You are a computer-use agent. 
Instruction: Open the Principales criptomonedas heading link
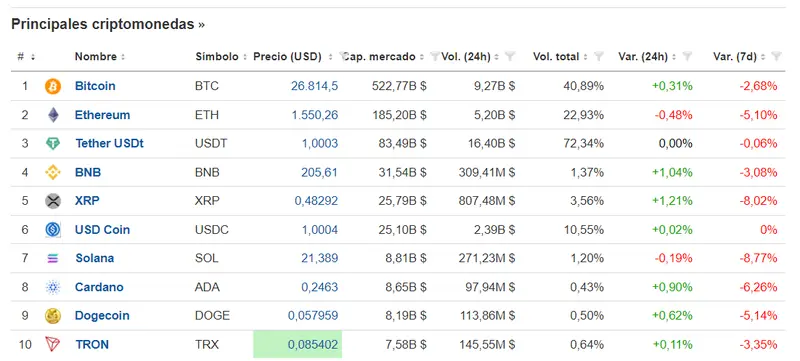tap(108, 24)
